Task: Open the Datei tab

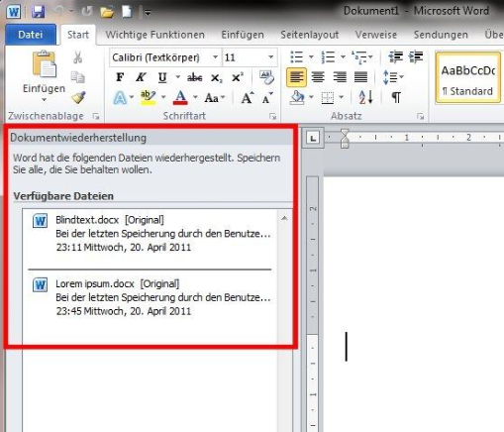Action: (31, 35)
